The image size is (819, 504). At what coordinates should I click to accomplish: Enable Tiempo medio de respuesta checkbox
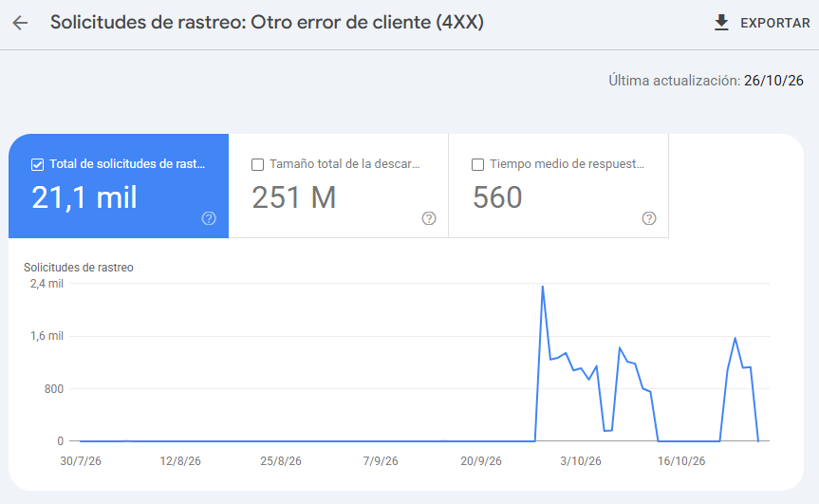click(x=477, y=164)
